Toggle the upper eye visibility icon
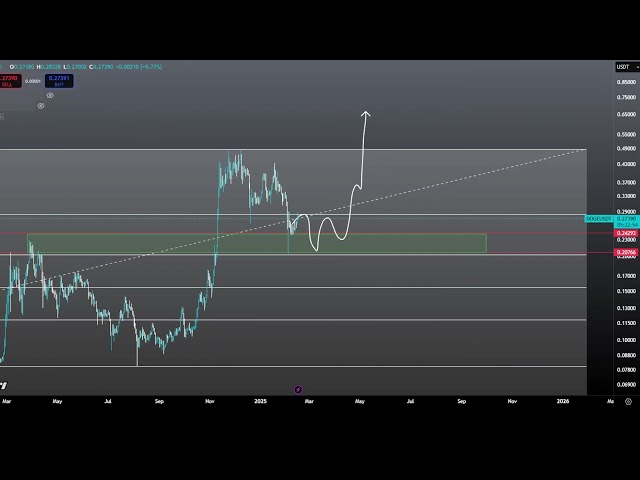The height and width of the screenshot is (480, 640). point(50,95)
